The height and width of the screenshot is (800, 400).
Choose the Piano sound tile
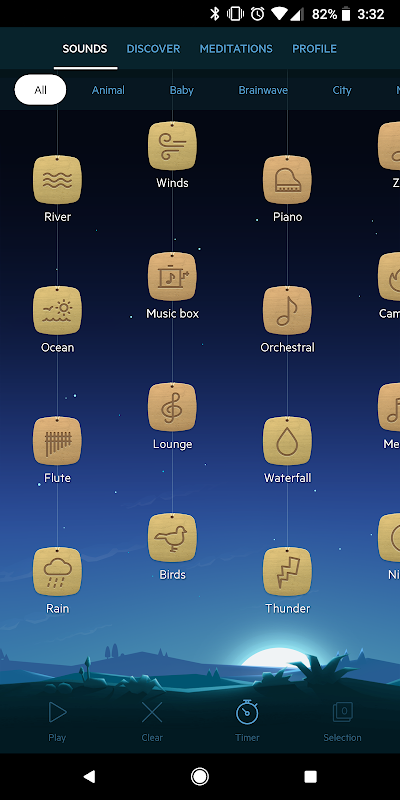287,180
